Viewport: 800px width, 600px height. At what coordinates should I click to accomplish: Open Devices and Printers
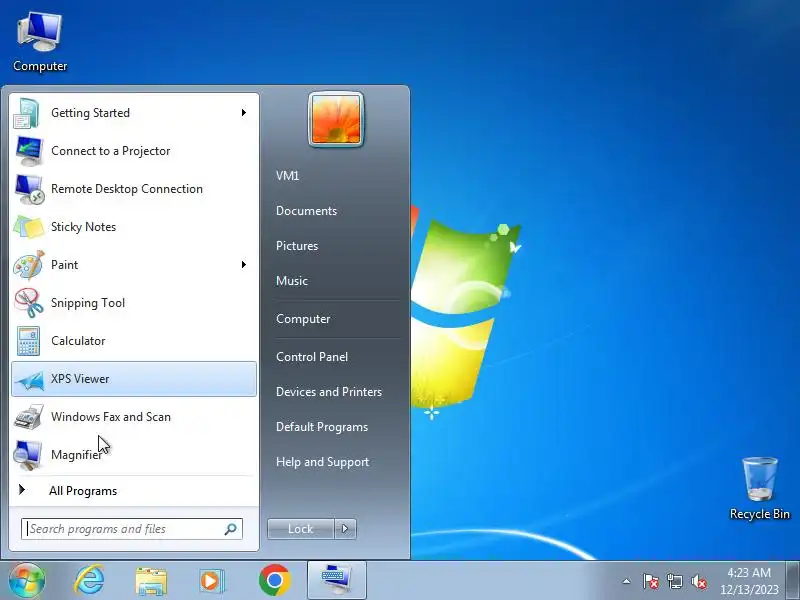point(329,392)
